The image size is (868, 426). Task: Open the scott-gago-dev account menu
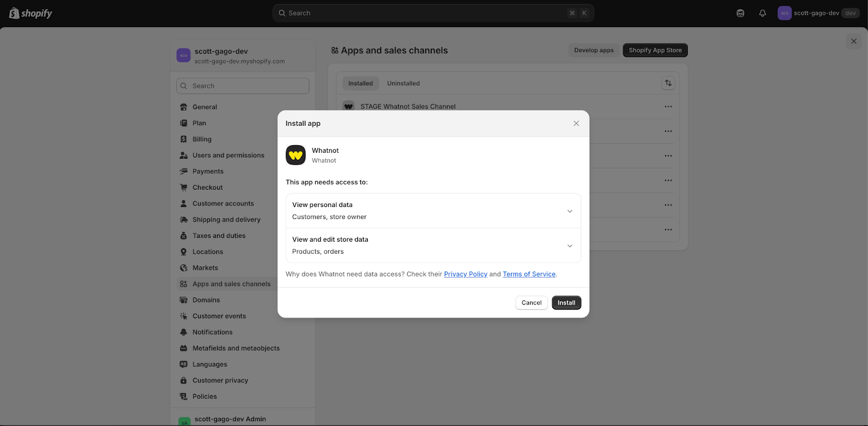point(818,13)
